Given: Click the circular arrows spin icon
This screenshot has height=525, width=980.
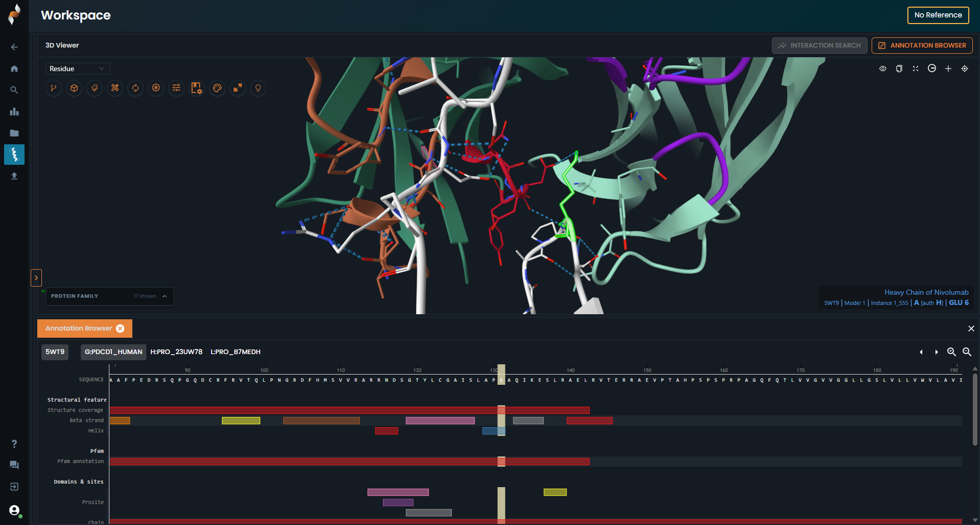Looking at the screenshot, I should (135, 88).
